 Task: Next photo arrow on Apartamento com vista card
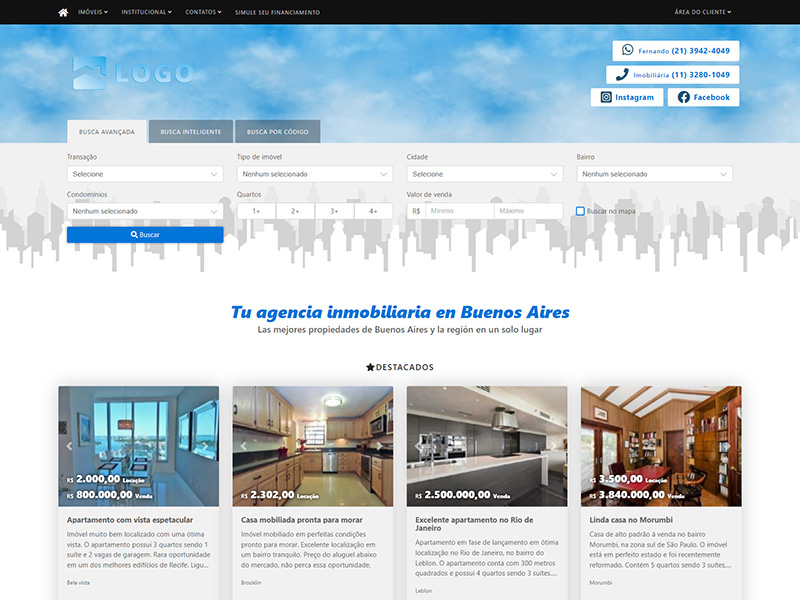click(207, 446)
